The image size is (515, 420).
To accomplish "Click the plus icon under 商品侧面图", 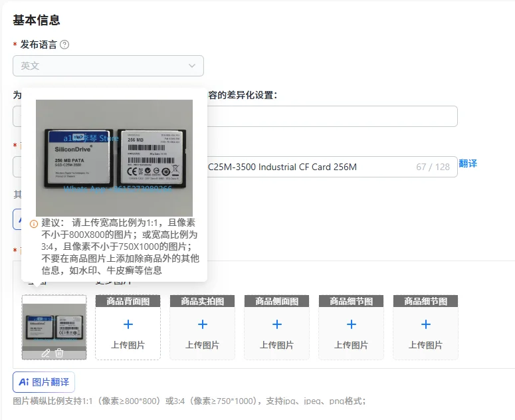I will tap(277, 324).
